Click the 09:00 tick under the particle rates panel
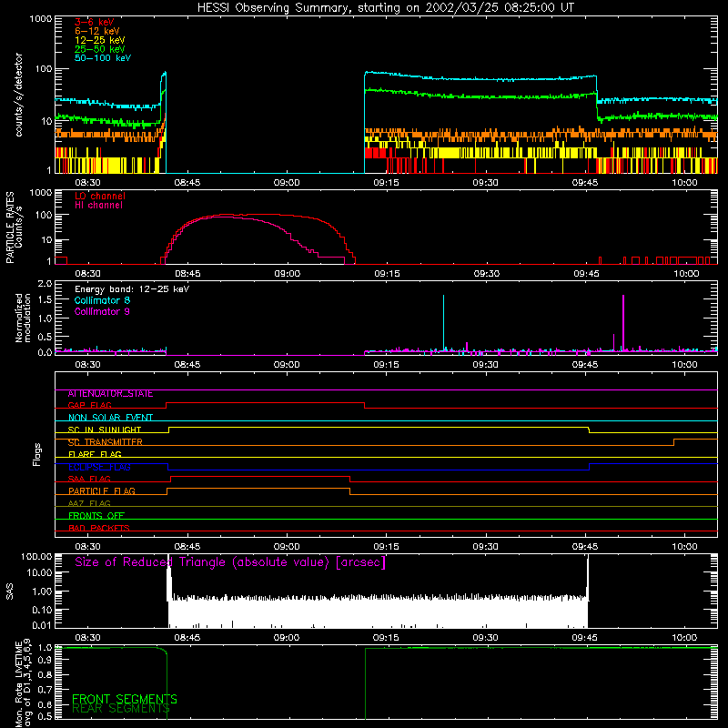The width and height of the screenshot is (728, 728). (x=287, y=274)
